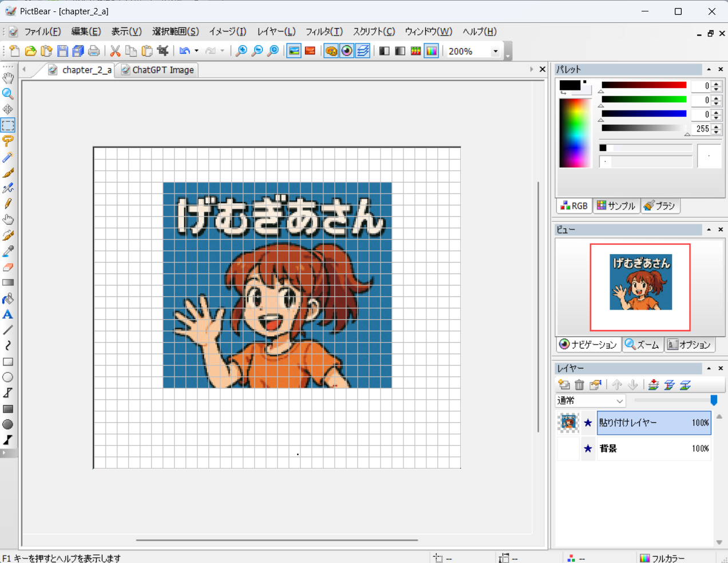Image resolution: width=728 pixels, height=563 pixels.
Task: Toggle visibility star of 貼り付けレイヤー
Action: pyautogui.click(x=588, y=423)
